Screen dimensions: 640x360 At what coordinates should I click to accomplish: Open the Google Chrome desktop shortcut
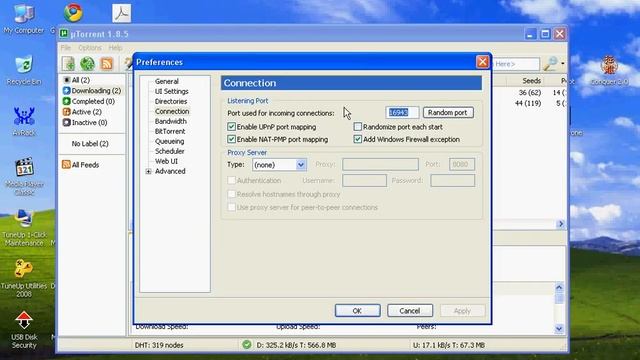[x=73, y=13]
